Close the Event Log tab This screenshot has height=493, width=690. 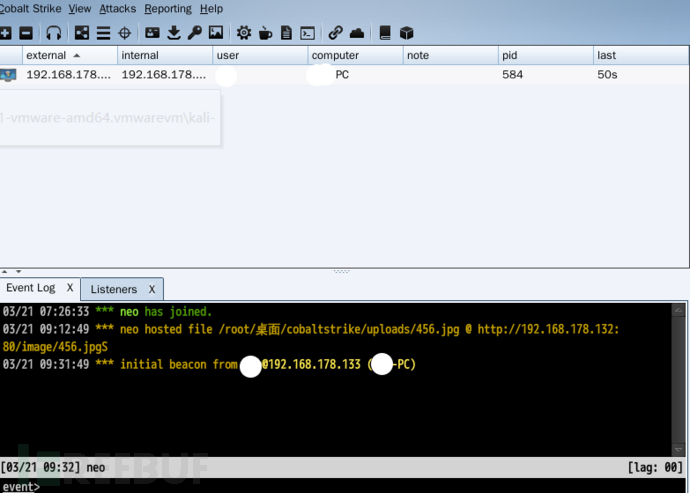tap(70, 288)
